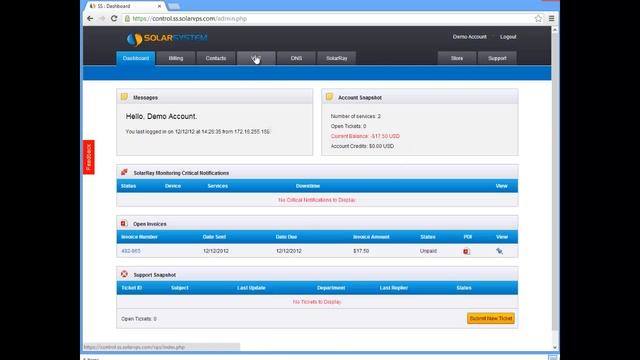Open the Support tab

point(497,58)
